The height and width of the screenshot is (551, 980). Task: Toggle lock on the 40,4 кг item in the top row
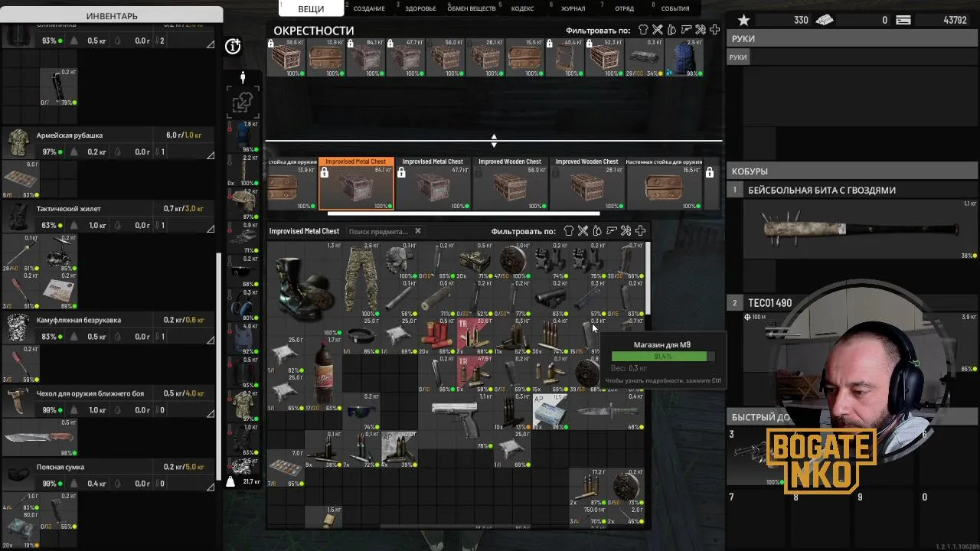coord(549,44)
